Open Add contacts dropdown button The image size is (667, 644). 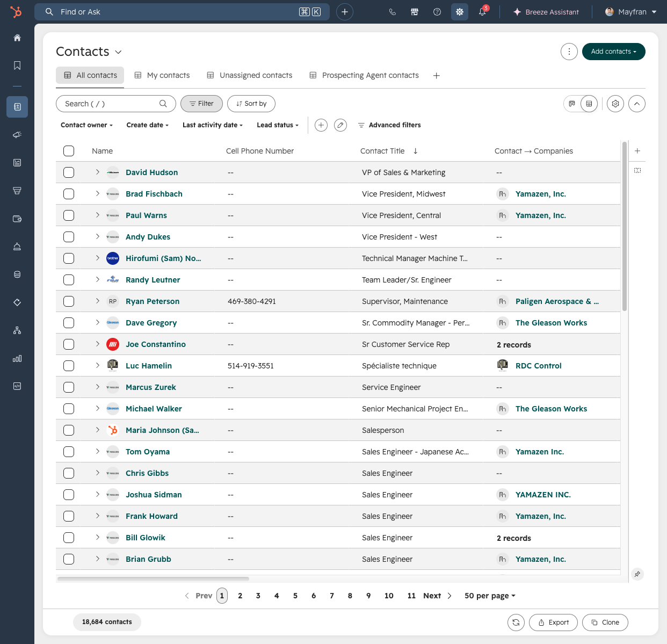click(x=614, y=52)
